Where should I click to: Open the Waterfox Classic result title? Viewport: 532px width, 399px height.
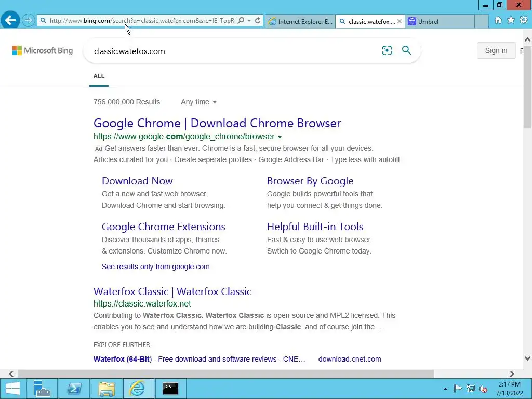click(172, 291)
